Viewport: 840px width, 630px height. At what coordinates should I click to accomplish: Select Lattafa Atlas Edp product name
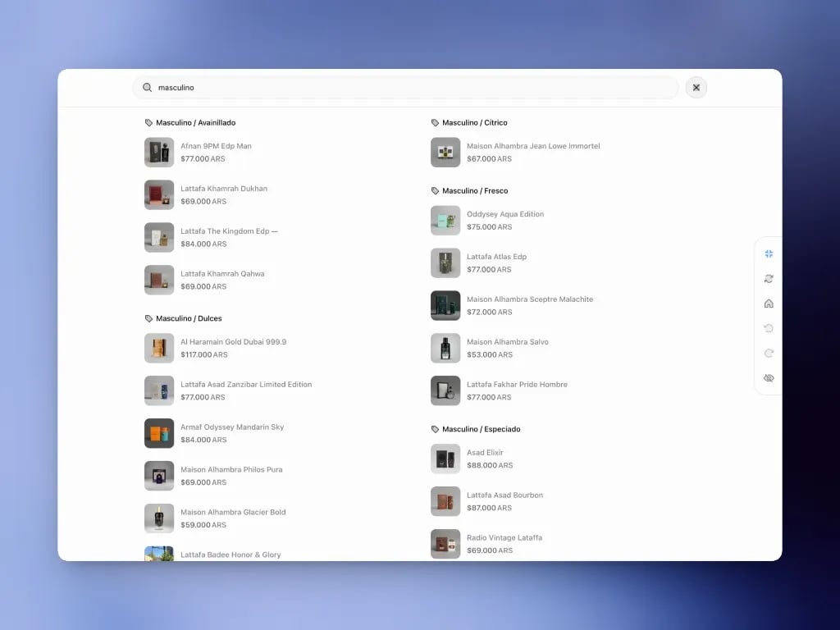click(x=496, y=257)
